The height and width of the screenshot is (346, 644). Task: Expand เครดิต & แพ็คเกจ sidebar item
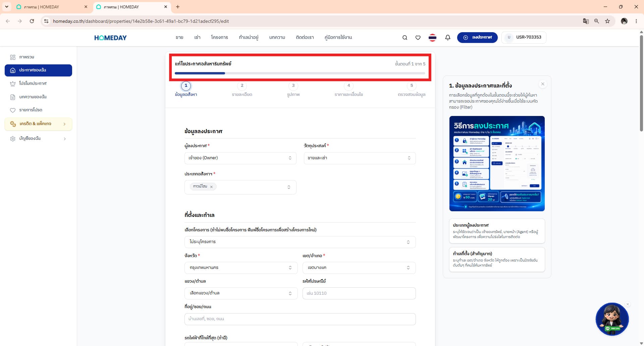38,124
